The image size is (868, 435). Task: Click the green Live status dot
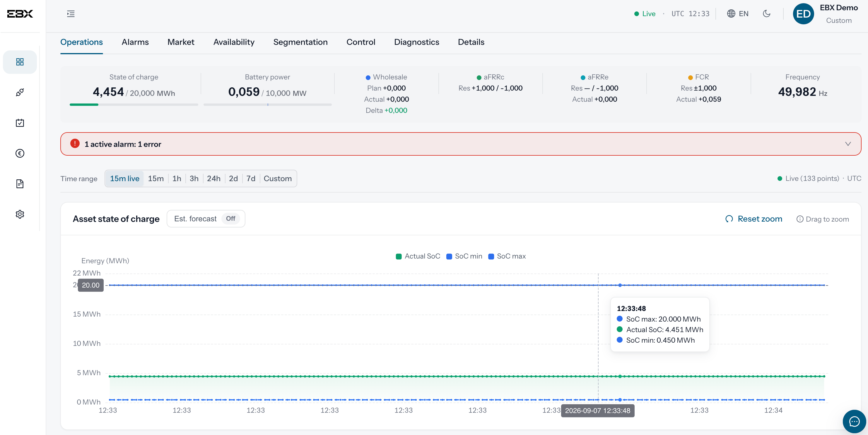coord(637,14)
